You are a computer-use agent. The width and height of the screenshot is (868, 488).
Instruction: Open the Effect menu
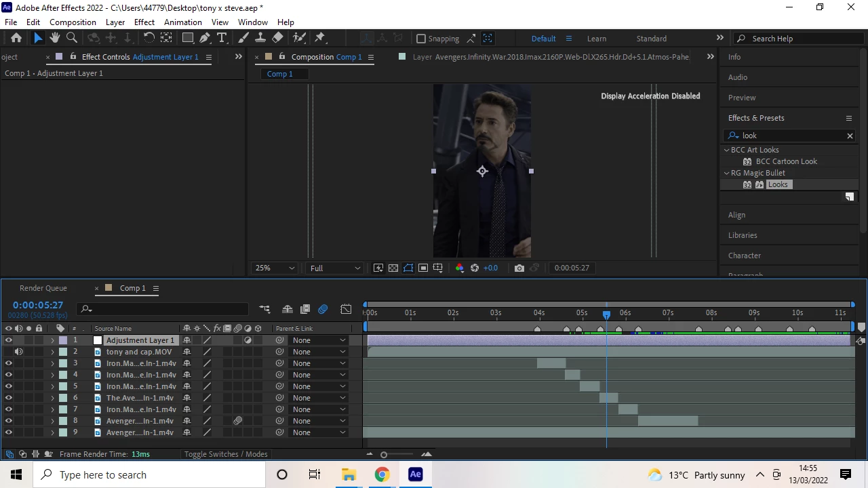pos(144,22)
